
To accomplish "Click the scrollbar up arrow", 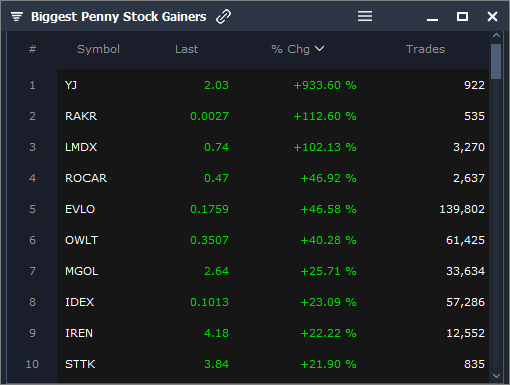I will 496,35.
